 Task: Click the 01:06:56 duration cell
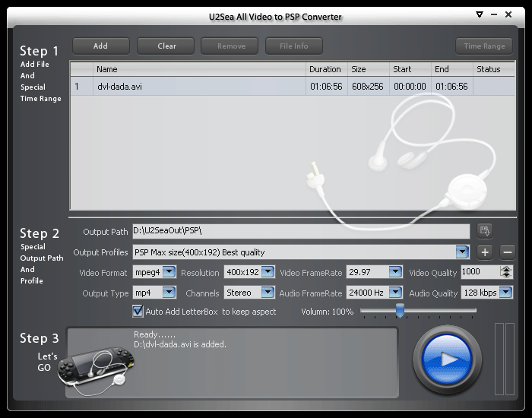[326, 87]
